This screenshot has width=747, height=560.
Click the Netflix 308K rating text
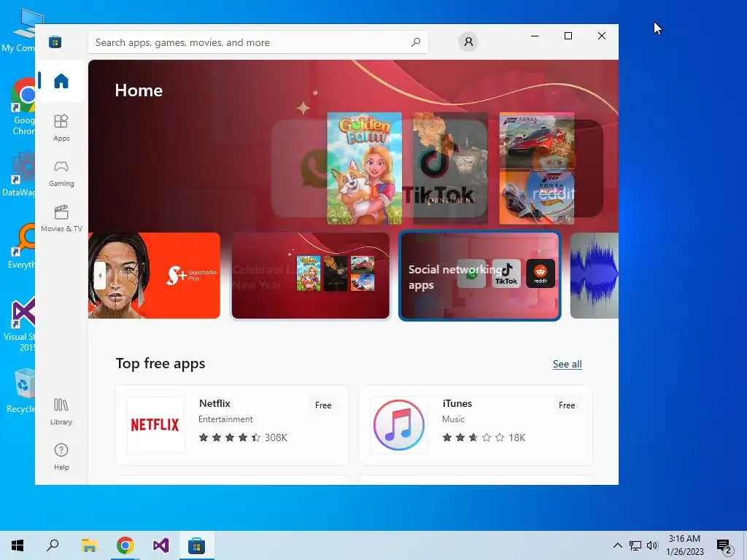coord(276,437)
